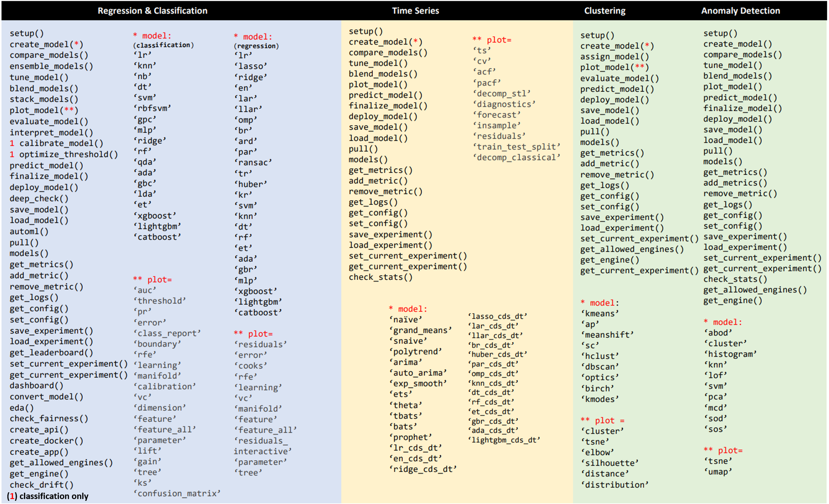Screen dimensions: 829x504
Task: Select the 'decomp_stl' time series plot
Action: coord(502,94)
